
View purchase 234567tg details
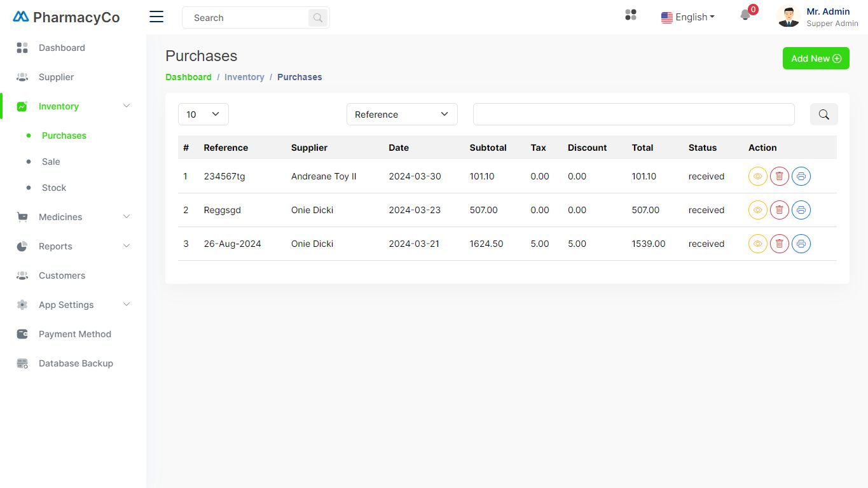[757, 176]
